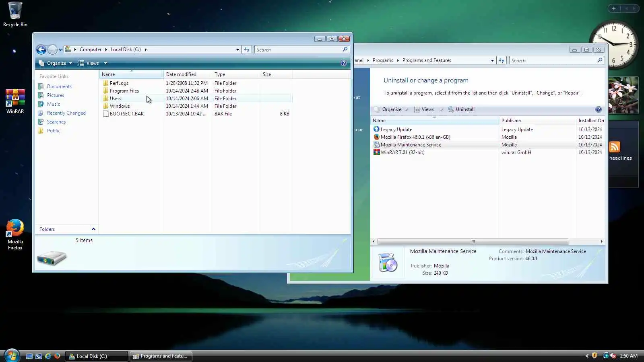Open the Pictures favorite link
Image resolution: width=644 pixels, height=362 pixels.
click(x=56, y=95)
